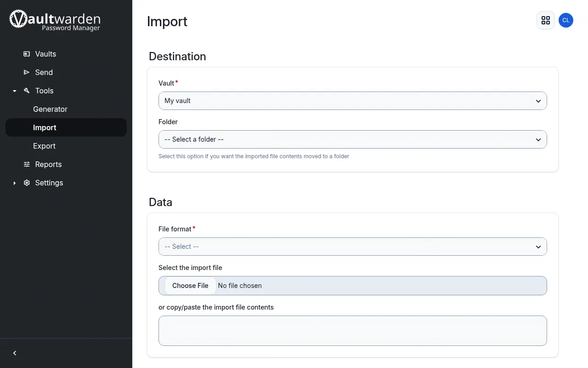Collapse the sidebar with the bottom chevron
The height and width of the screenshot is (368, 588).
[x=15, y=353]
